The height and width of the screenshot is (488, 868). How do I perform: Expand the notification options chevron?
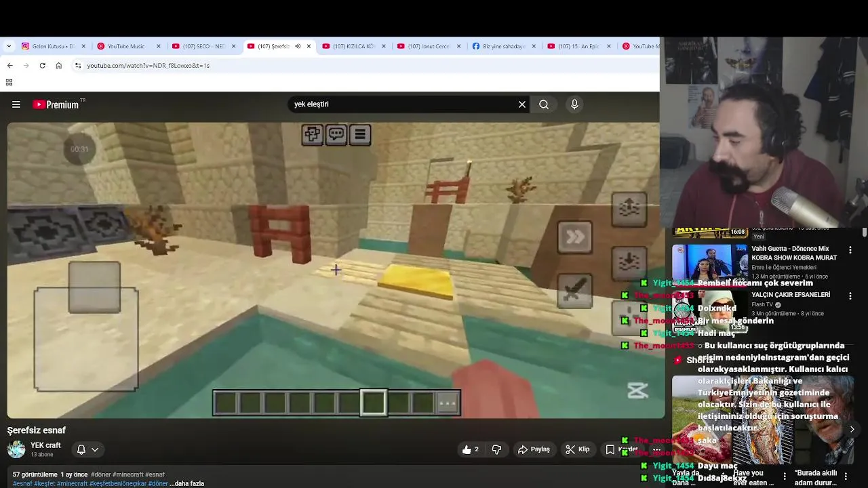coord(95,449)
